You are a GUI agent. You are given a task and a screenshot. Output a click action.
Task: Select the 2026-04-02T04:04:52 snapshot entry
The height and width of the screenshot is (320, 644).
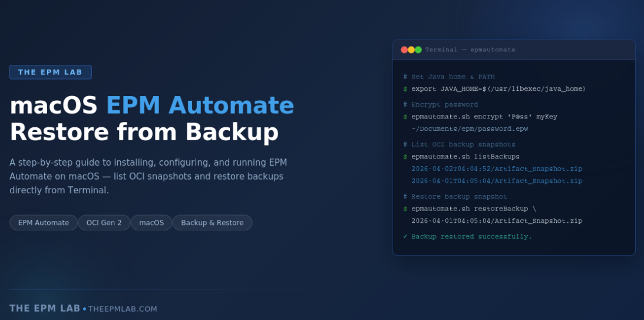(496, 169)
